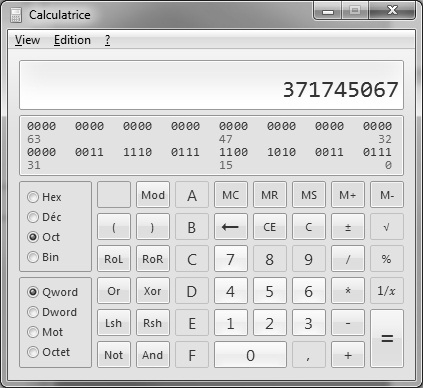Screen dimensions: 423x388
Task: Click the backspace arrow button
Action: 231,227
